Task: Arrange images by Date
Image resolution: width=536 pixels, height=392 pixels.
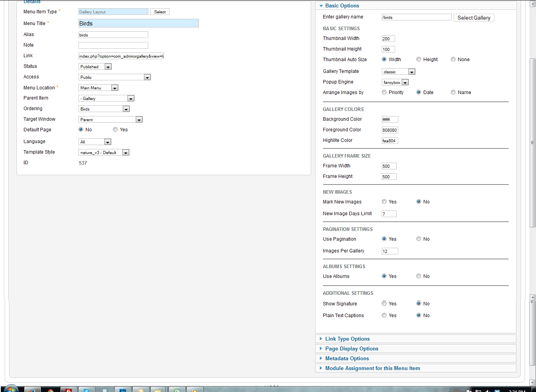Action: 419,92
